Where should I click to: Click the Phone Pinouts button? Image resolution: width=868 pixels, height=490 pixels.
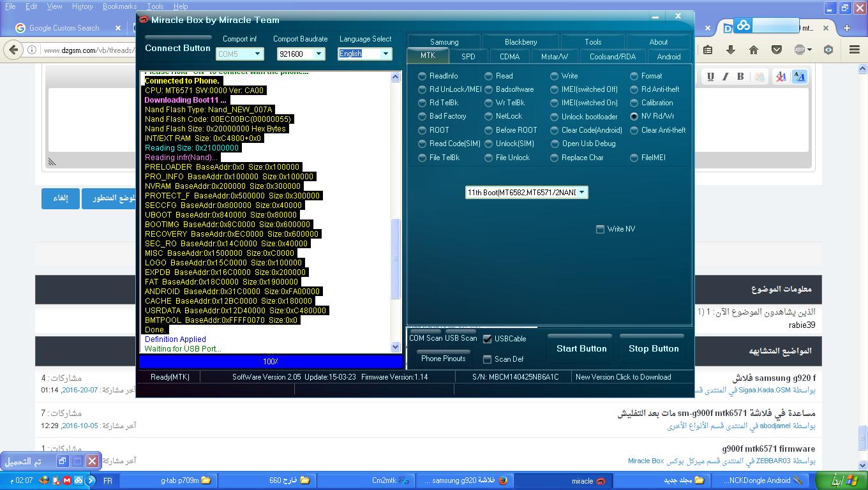pos(444,357)
